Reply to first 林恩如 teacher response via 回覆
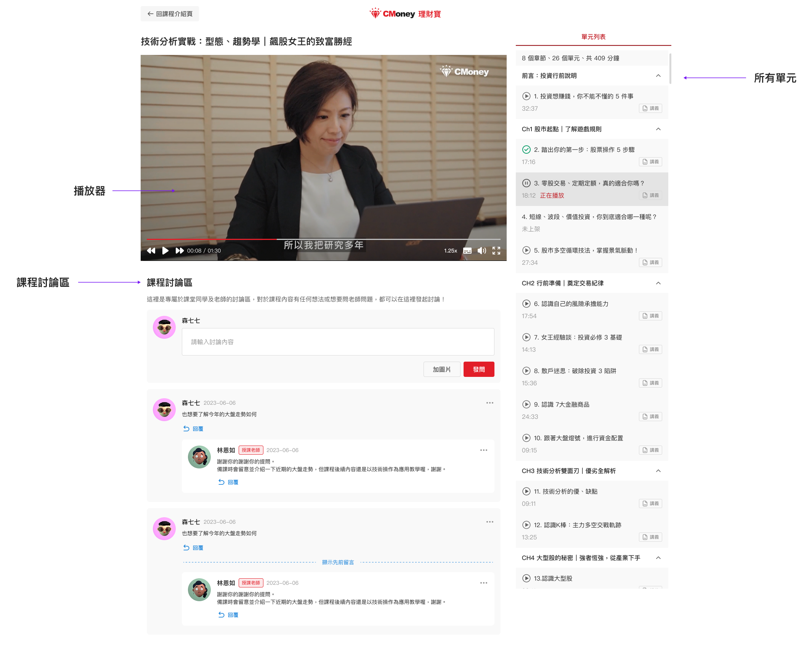The image size is (812, 650). pyautogui.click(x=228, y=482)
